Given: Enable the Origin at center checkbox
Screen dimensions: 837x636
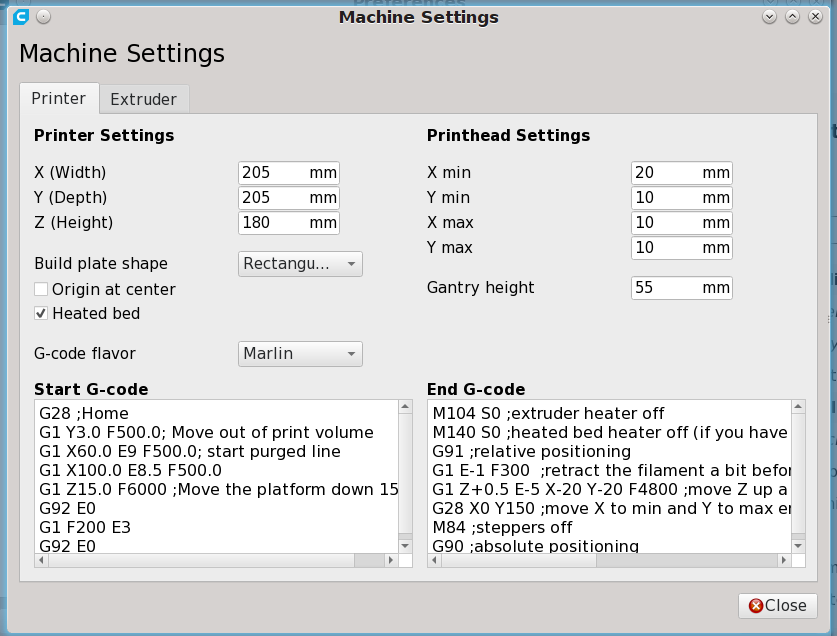Looking at the screenshot, I should click(x=41, y=289).
